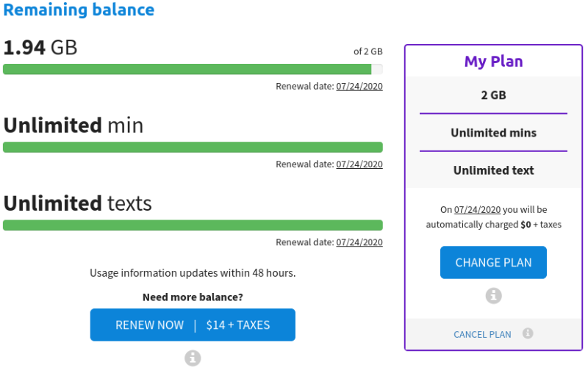Click the Remaining balance heading
Image resolution: width=588 pixels, height=370 pixels.
click(x=79, y=10)
